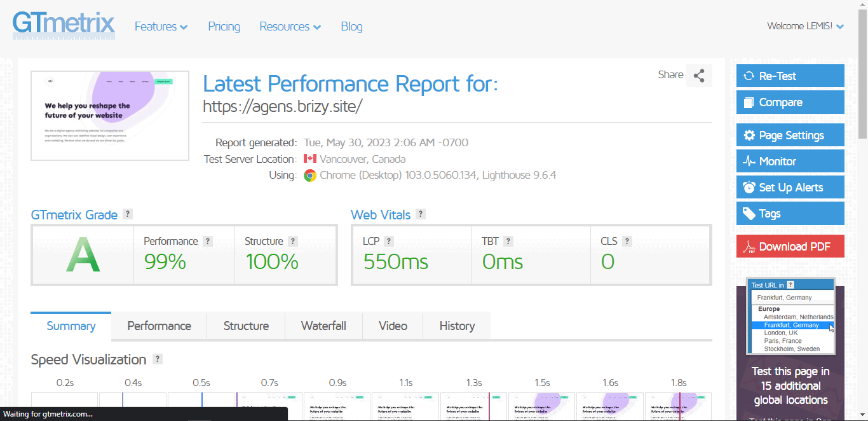
Task: Open help for GTmetrix Grade
Action: 128,214
